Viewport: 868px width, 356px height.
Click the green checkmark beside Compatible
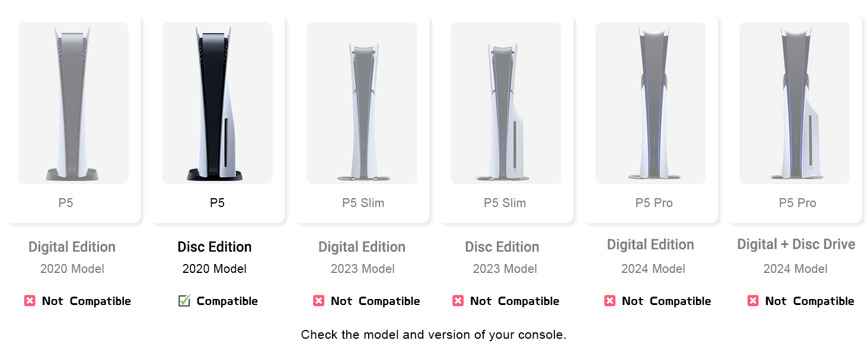184,301
